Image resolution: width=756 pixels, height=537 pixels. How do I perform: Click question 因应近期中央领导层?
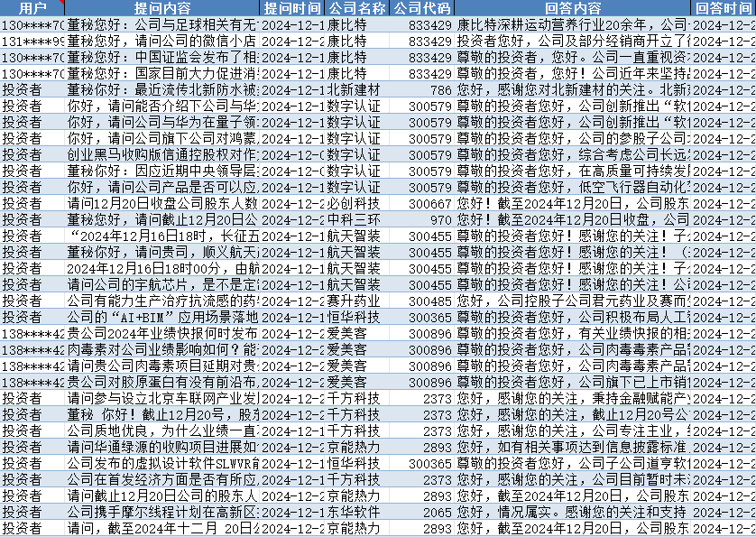pyautogui.click(x=162, y=171)
